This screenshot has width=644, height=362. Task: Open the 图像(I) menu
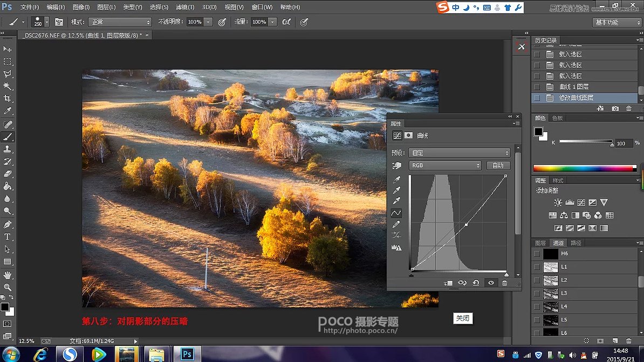pyautogui.click(x=81, y=7)
